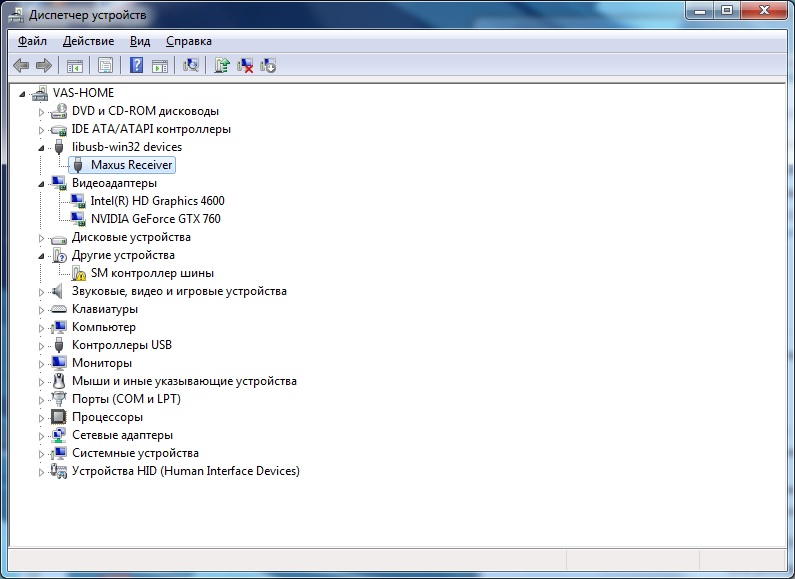Click the NVIDIA GeForce GTX 760 adapter icon

78,219
